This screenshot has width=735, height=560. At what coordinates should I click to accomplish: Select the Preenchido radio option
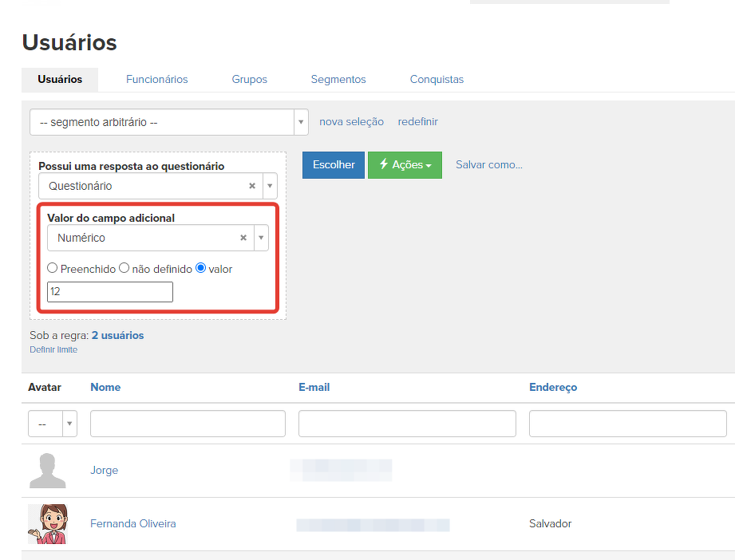pos(53,269)
